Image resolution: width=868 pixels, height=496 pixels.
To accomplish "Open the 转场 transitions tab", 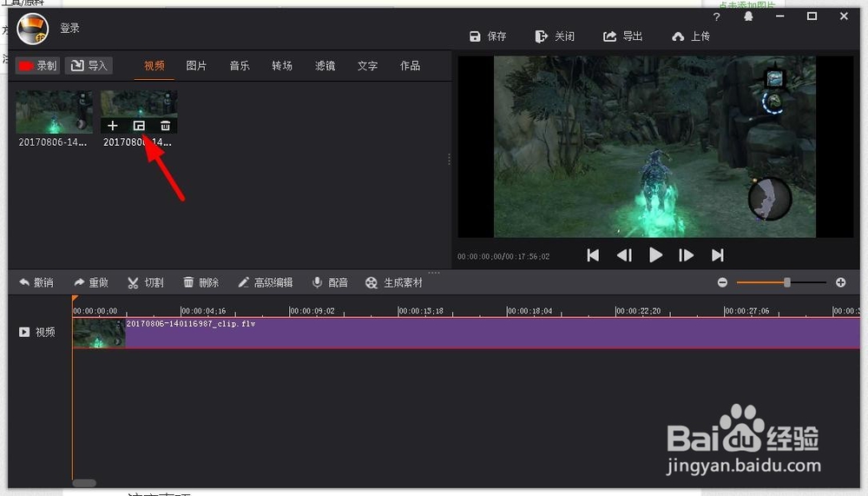I will pyautogui.click(x=282, y=65).
